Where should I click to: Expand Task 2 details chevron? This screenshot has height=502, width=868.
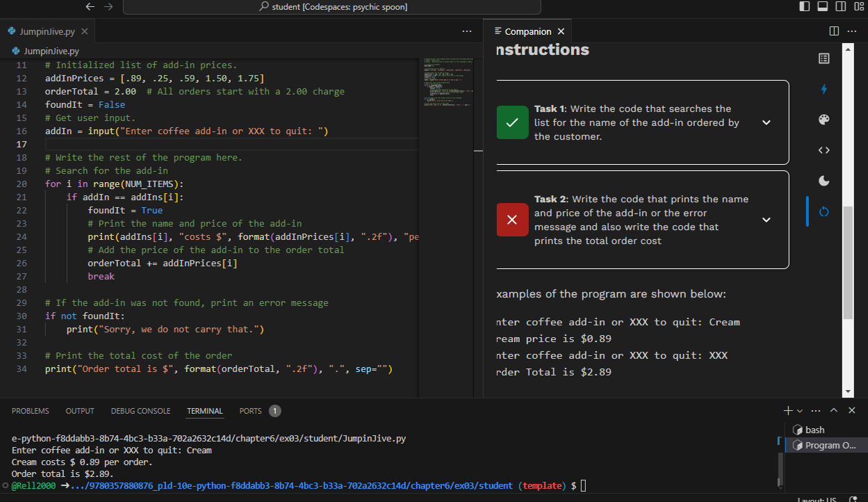(767, 220)
